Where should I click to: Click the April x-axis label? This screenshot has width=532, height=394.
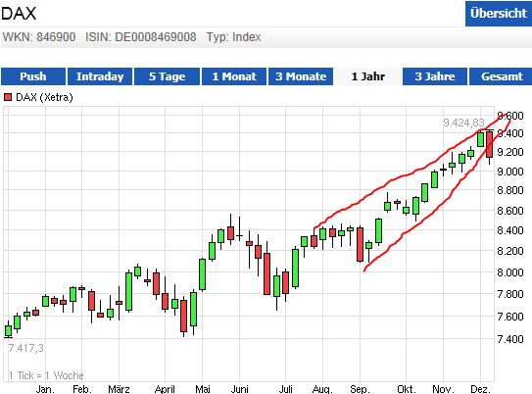pyautogui.click(x=165, y=389)
